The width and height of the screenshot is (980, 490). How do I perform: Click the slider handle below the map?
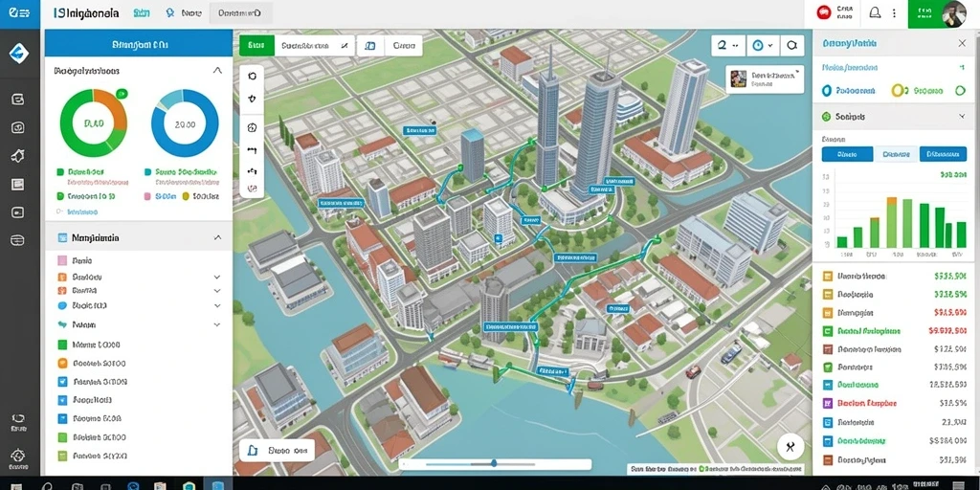click(x=494, y=463)
